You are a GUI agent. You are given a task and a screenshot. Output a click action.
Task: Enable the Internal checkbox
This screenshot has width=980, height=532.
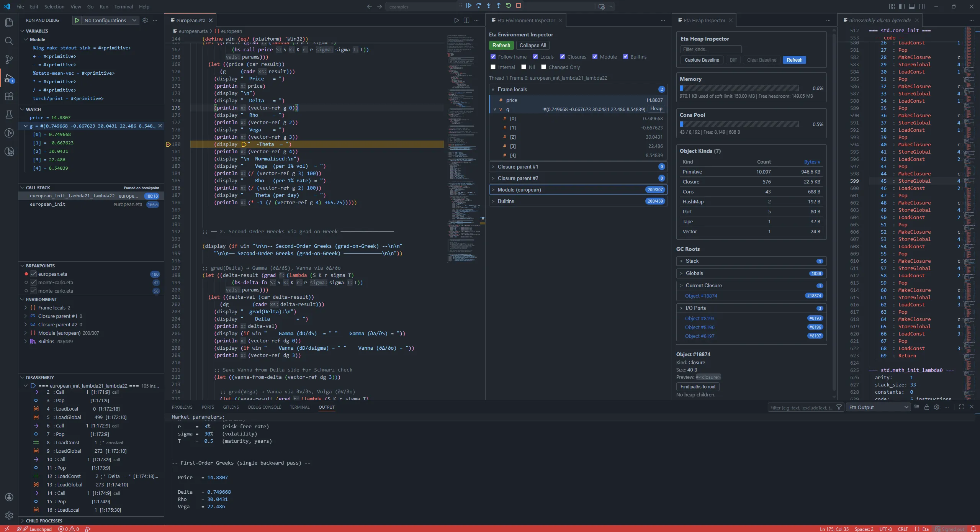click(x=493, y=67)
